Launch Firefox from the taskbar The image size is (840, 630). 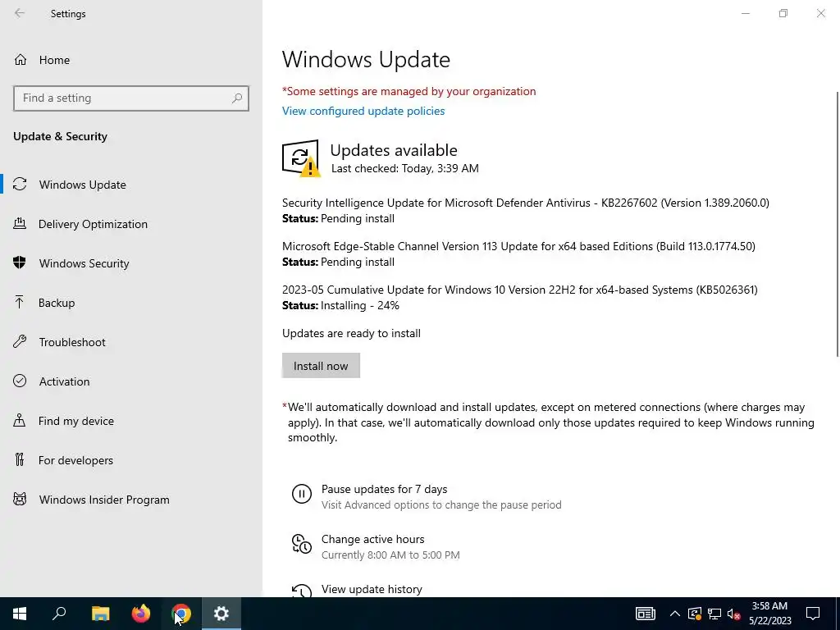pos(141,614)
